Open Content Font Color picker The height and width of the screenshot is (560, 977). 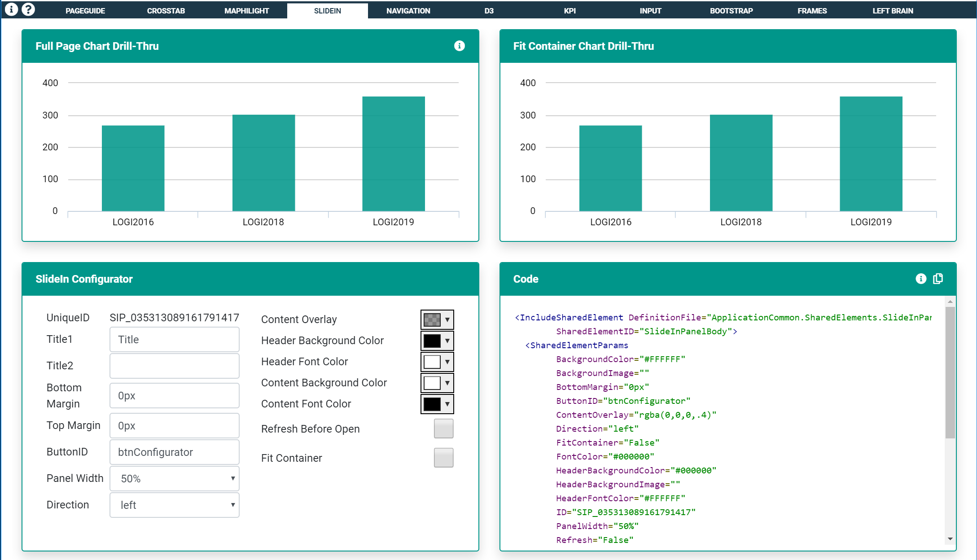tap(437, 404)
